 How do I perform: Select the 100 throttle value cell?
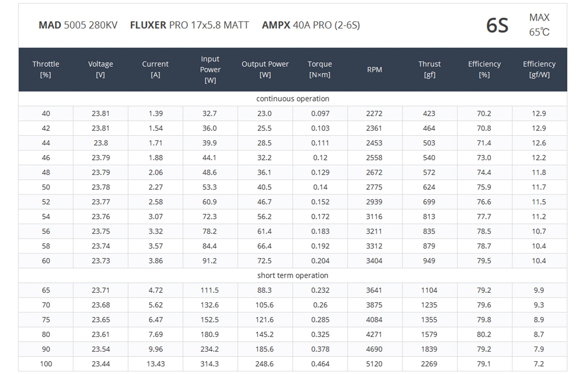pyautogui.click(x=46, y=364)
